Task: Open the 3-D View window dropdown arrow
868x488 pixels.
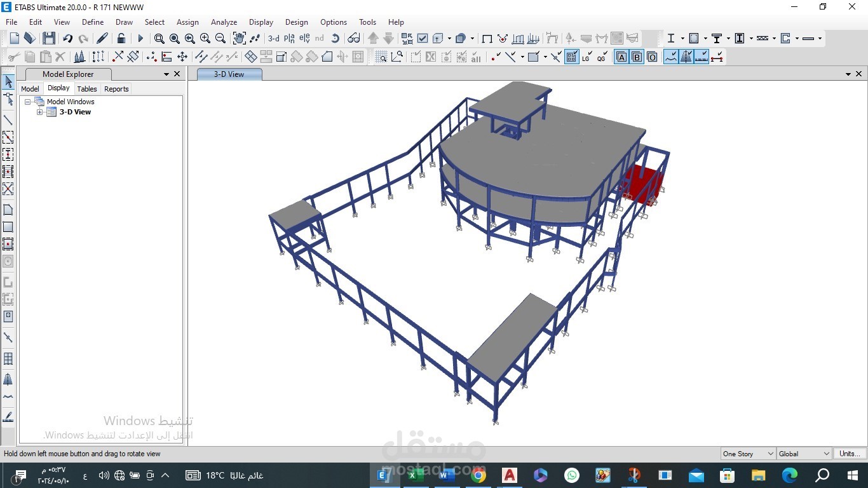Action: [x=848, y=74]
